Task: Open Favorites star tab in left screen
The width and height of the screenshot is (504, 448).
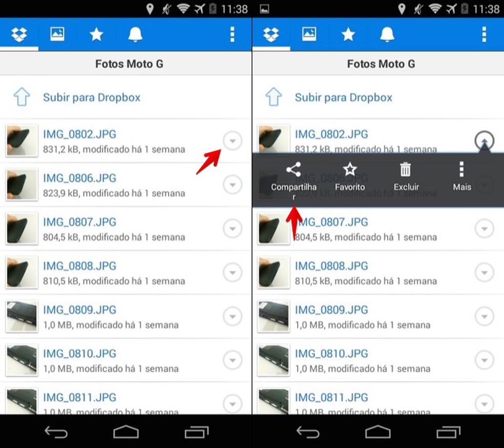Action: coord(96,34)
